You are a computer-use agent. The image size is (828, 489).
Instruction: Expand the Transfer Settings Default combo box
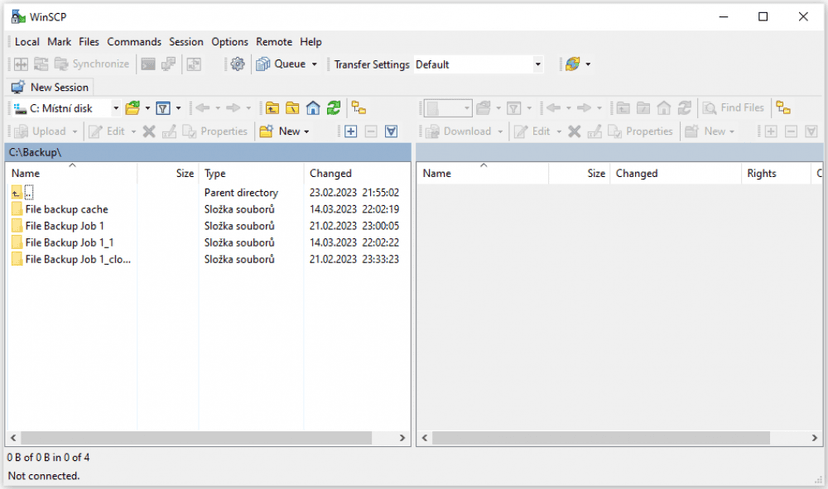tap(538, 64)
